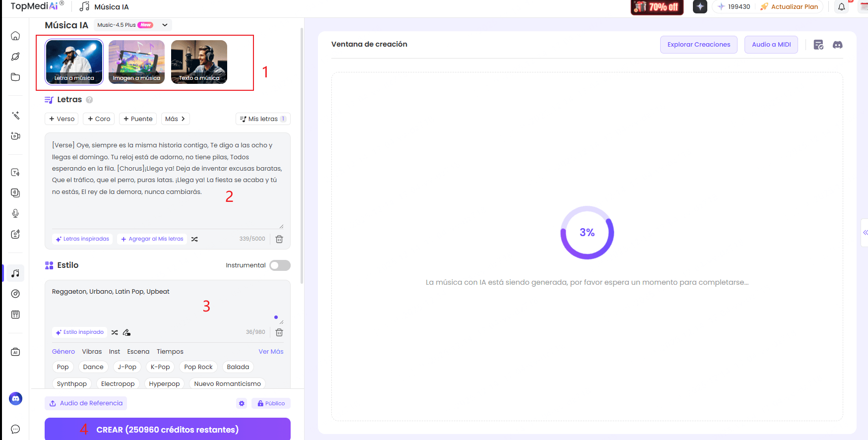868x440 pixels.
Task: Open the home icon in sidebar
Action: click(15, 36)
